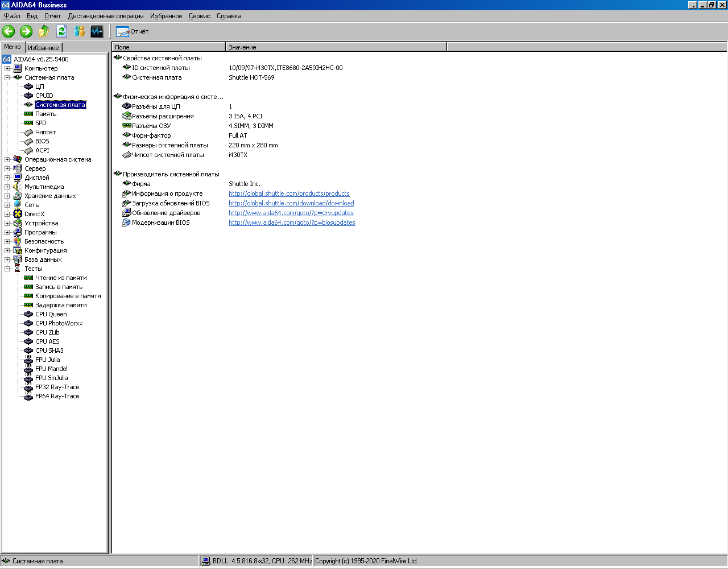728x569 pixels.
Task: Click the Refresh toolbar icon
Action: coord(61,31)
